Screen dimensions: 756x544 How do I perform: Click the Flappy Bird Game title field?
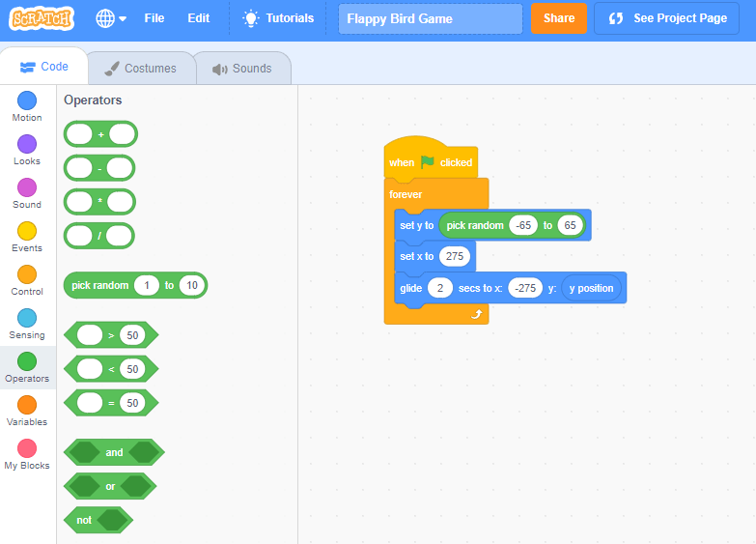tap(430, 18)
